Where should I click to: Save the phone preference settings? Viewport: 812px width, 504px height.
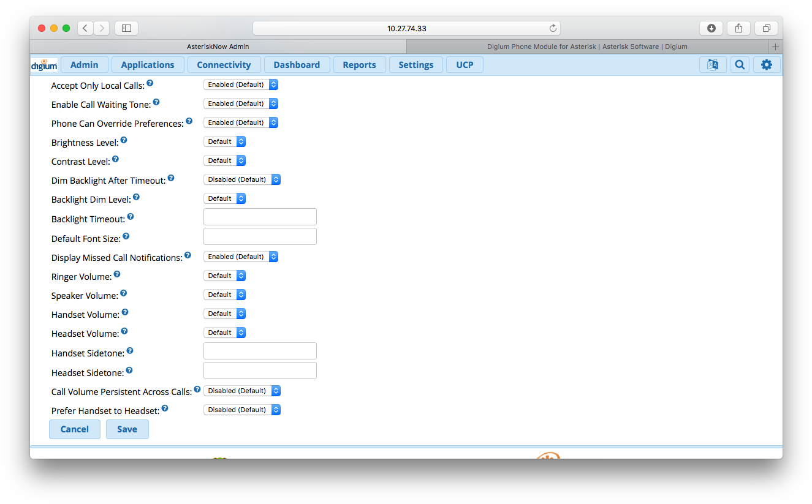click(127, 429)
